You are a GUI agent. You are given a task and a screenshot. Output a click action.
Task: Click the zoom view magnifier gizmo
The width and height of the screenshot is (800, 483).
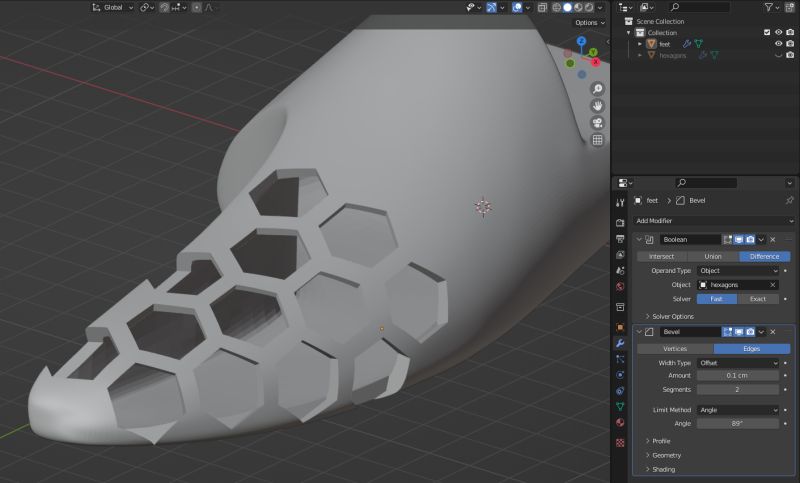pyautogui.click(x=597, y=89)
